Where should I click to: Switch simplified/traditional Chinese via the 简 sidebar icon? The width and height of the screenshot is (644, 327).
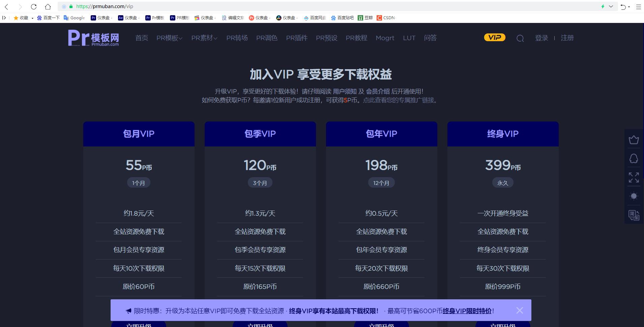[633, 215]
